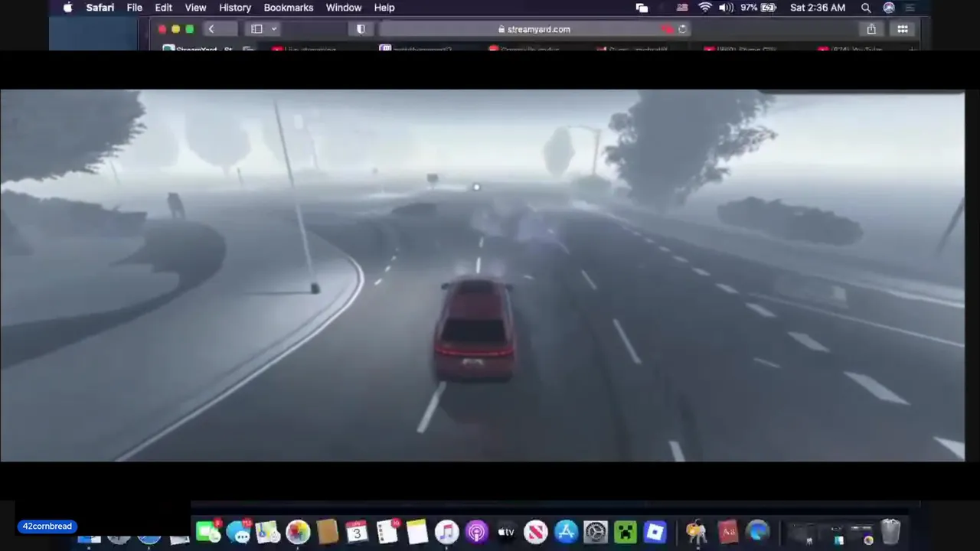Click the red muted-camera indicator in the address bar
This screenshot has height=551, width=980.
(667, 29)
